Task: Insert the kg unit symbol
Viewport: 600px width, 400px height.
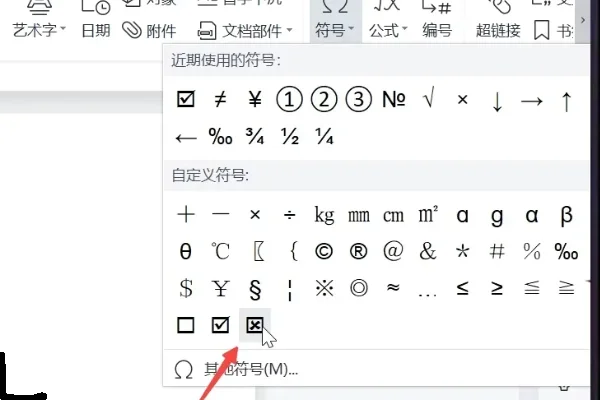Action: tap(324, 215)
